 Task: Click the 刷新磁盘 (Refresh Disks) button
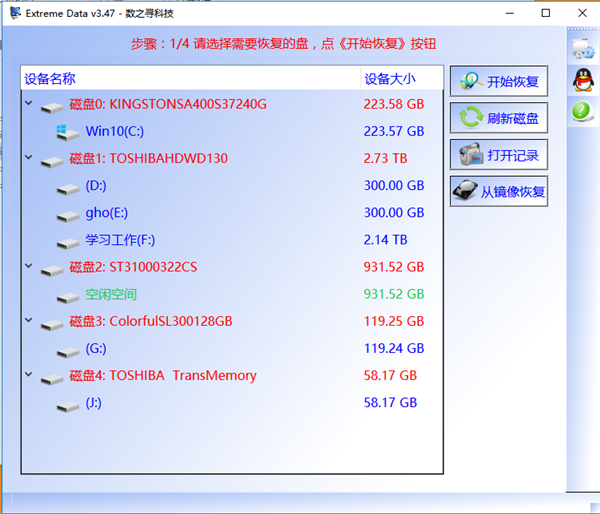tap(499, 119)
